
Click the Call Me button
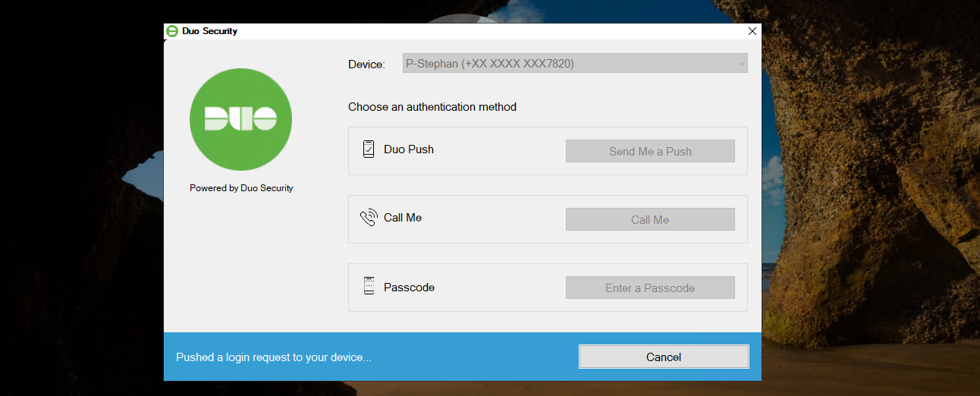[650, 219]
